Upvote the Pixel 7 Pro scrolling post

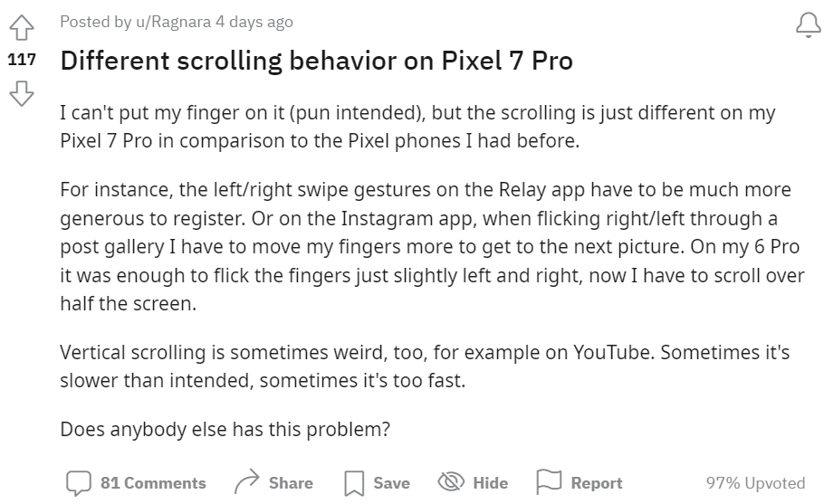click(x=23, y=29)
